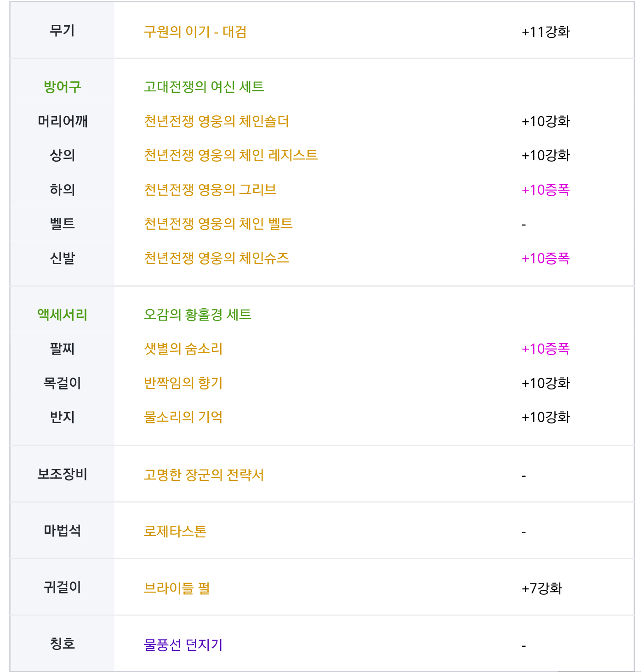Open the 물소리의 기억 ring item
644x672 pixels.
(x=183, y=417)
